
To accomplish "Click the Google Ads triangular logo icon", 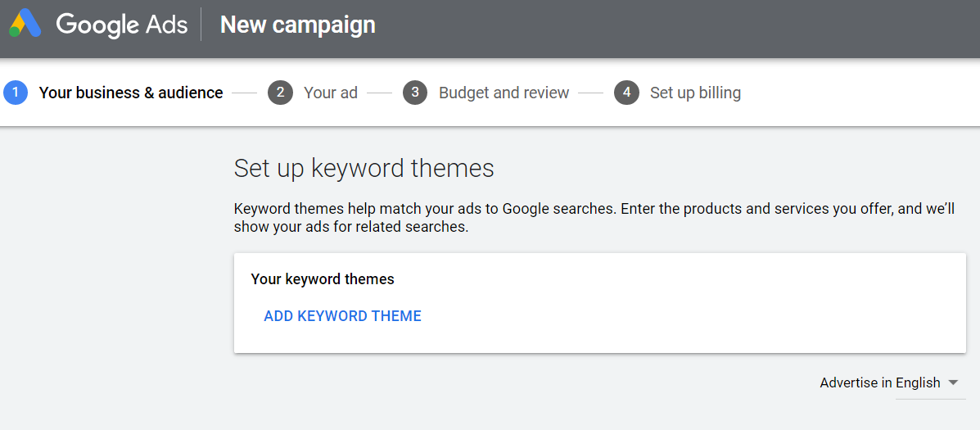I will point(25,25).
